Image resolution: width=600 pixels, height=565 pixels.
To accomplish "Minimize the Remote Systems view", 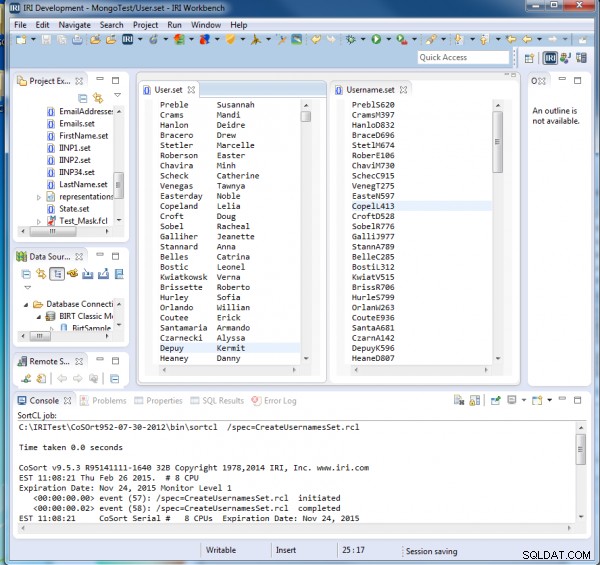I will pos(100,359).
